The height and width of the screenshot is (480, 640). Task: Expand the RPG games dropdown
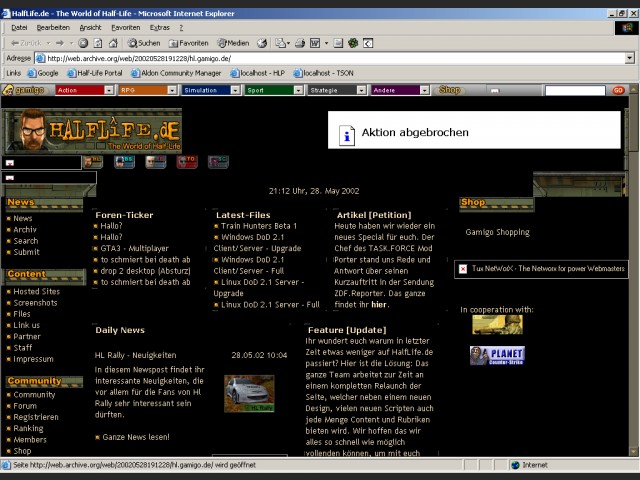[172, 90]
